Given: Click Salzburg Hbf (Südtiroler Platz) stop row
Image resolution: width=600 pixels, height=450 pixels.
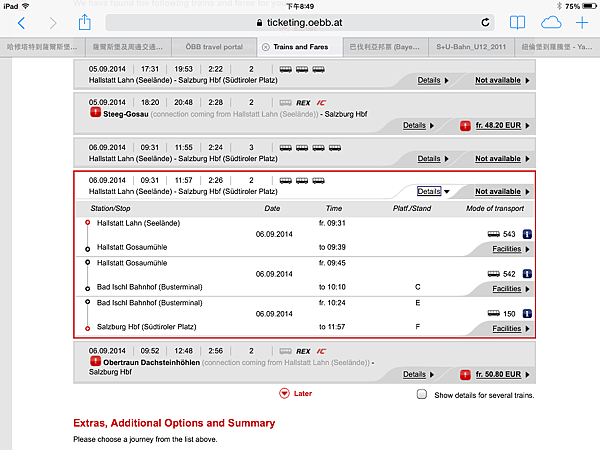Looking at the screenshot, I should 147,327.
